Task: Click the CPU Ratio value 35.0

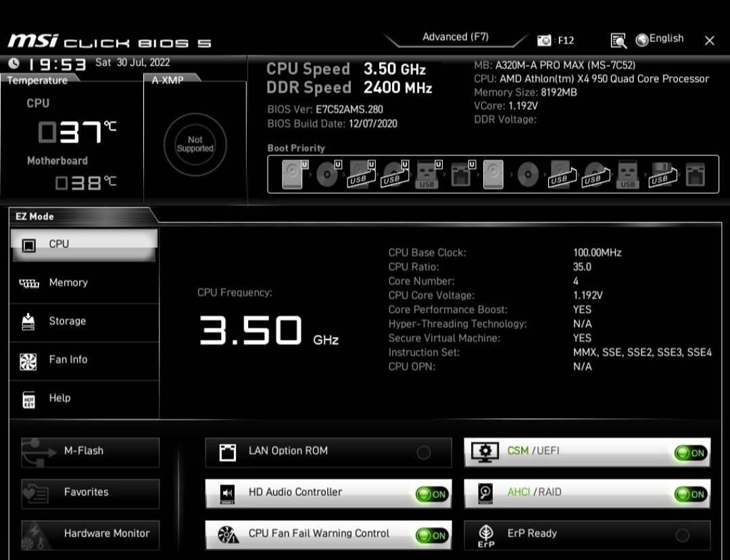Action: point(582,267)
